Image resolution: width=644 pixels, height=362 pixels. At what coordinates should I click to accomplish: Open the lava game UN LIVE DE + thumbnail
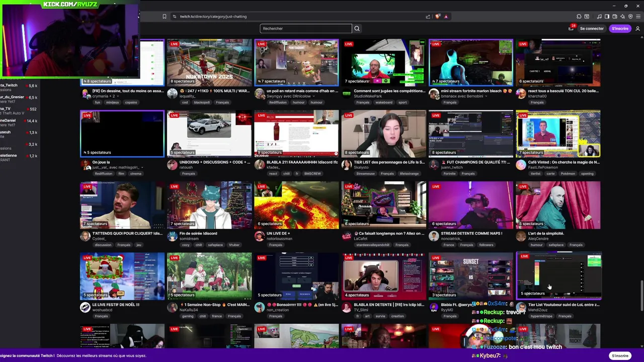[x=296, y=205]
